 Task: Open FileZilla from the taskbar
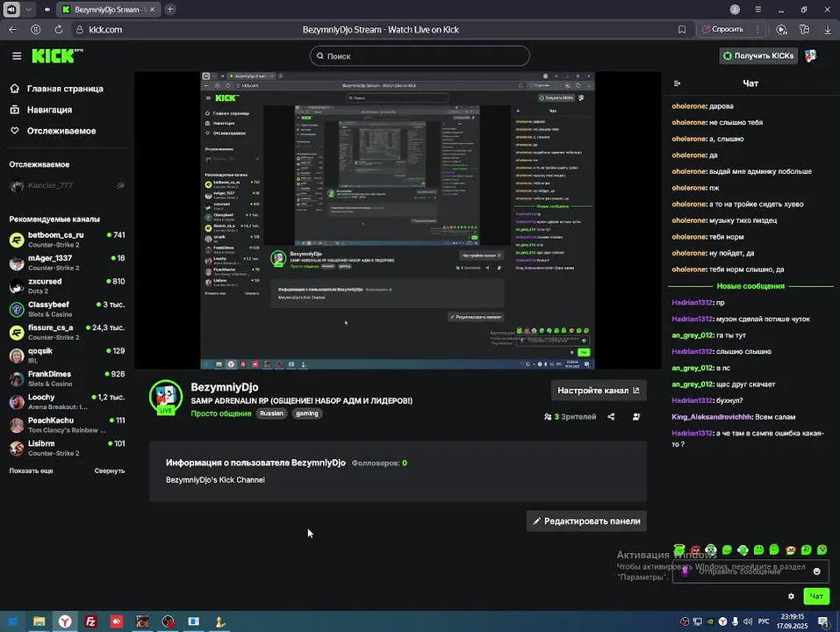90,621
